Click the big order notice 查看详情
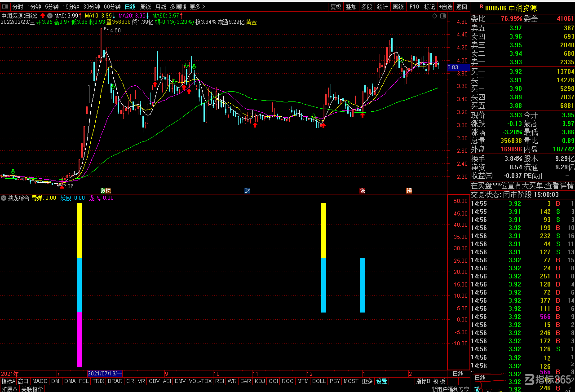The height and width of the screenshot is (392, 575). (559, 185)
